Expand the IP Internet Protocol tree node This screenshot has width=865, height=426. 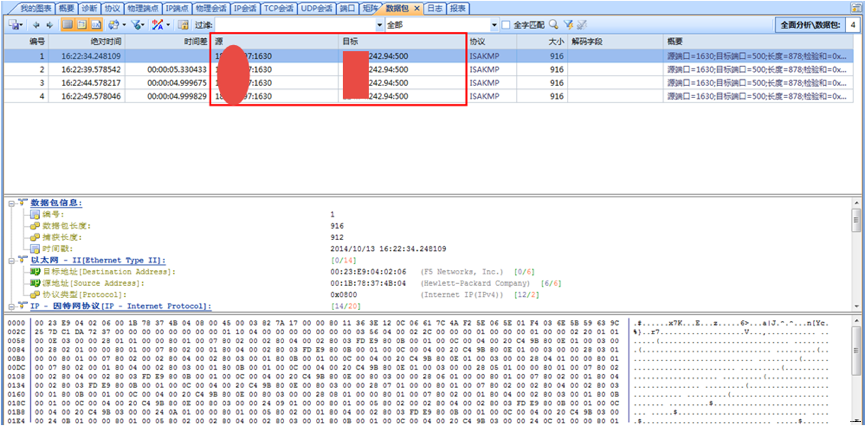10,305
